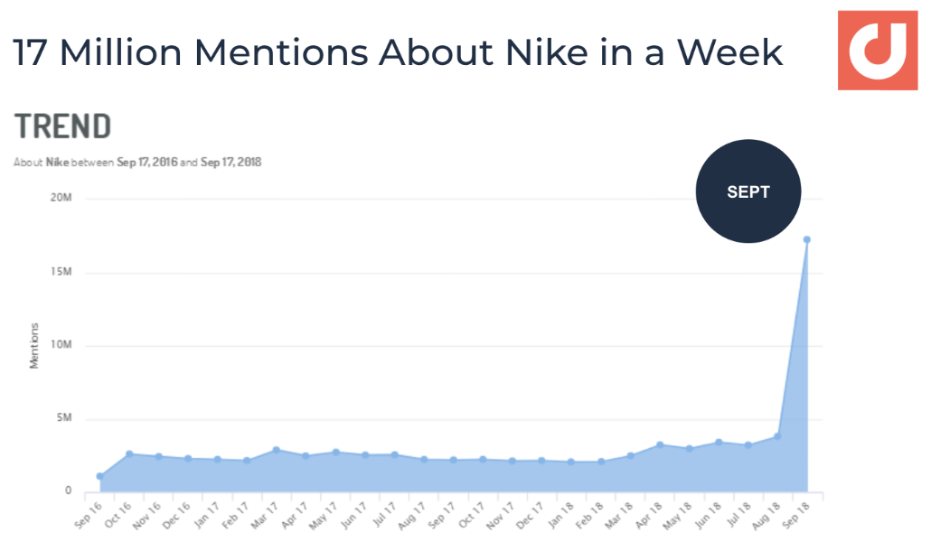
Task: Click the bold Nike keyword in subtitle
Action: tap(58, 162)
